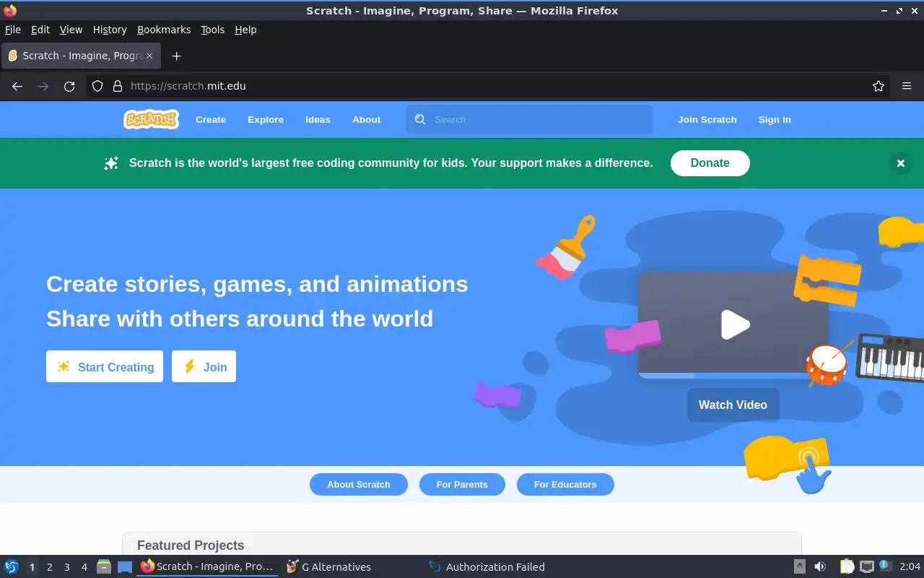This screenshot has width=924, height=578.
Task: Dismiss the donation banner
Action: (900, 163)
